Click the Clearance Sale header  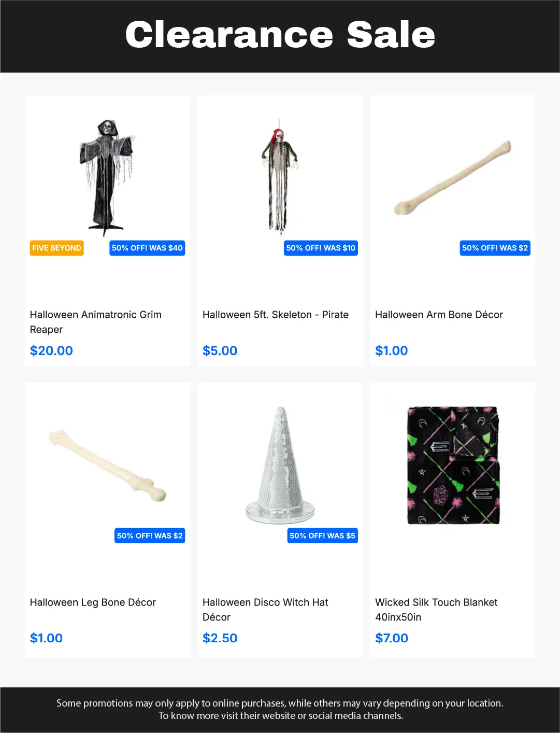click(280, 35)
